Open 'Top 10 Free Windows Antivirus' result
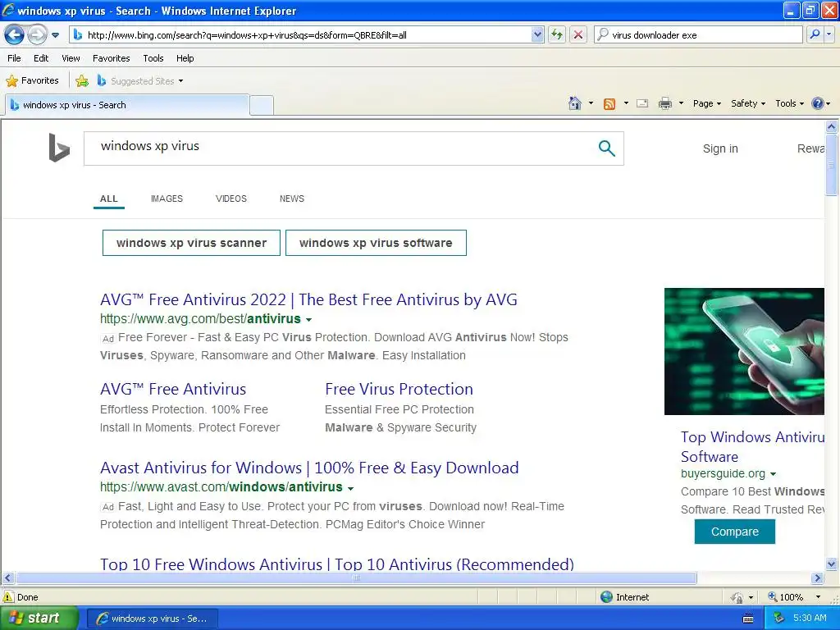 tap(337, 564)
